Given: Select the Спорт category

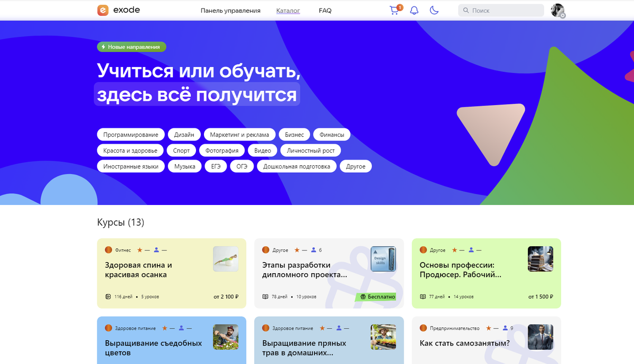Looking at the screenshot, I should click(x=181, y=151).
